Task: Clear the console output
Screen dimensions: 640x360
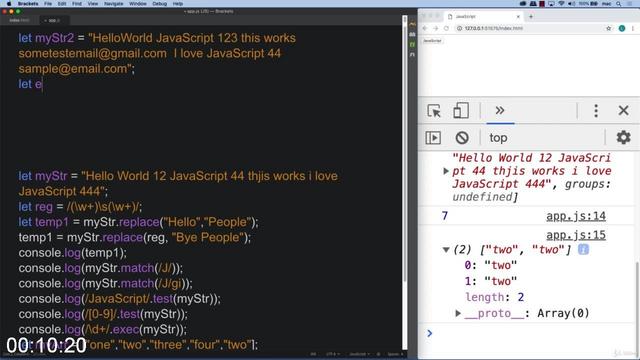Action: coord(462,138)
